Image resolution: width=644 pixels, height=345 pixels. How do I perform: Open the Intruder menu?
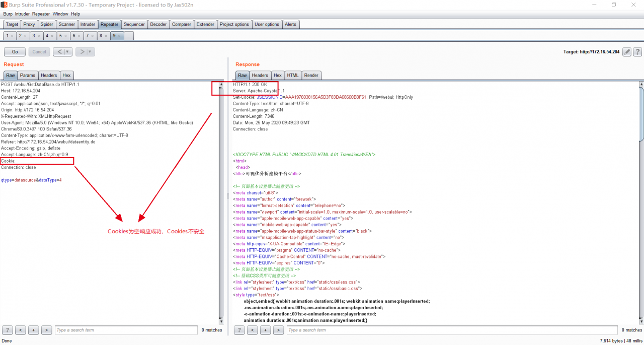pyautogui.click(x=22, y=14)
